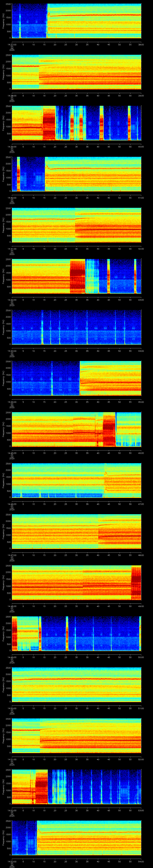Choose the spectrogram panel starting at 14:52:00
The image size is (153, 868).
pyautogui.click(x=77, y=786)
